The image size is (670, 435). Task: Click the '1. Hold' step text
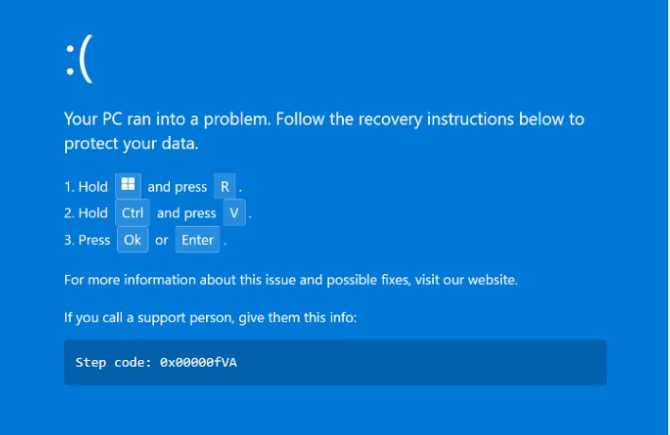click(x=86, y=187)
